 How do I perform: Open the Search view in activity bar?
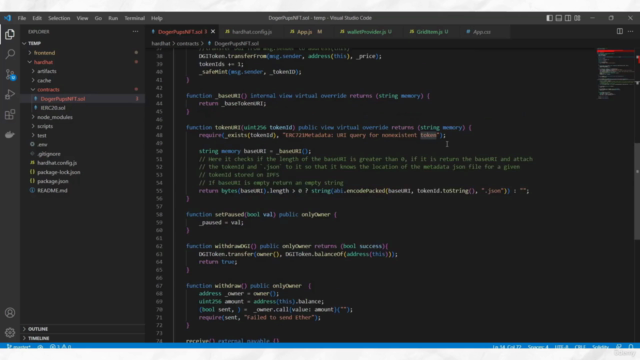click(x=10, y=54)
